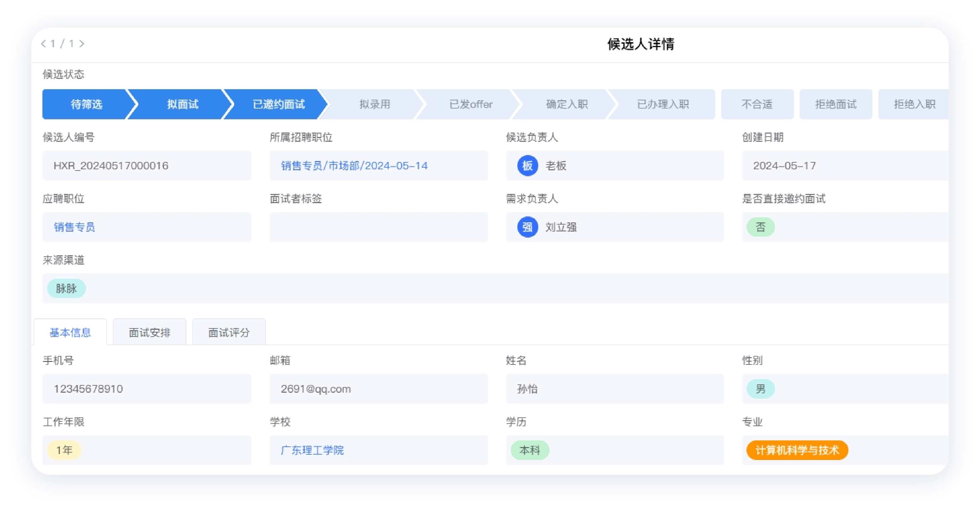The height and width of the screenshot is (510, 980).
Task: Open the 面试评分 tab
Action: click(x=229, y=333)
